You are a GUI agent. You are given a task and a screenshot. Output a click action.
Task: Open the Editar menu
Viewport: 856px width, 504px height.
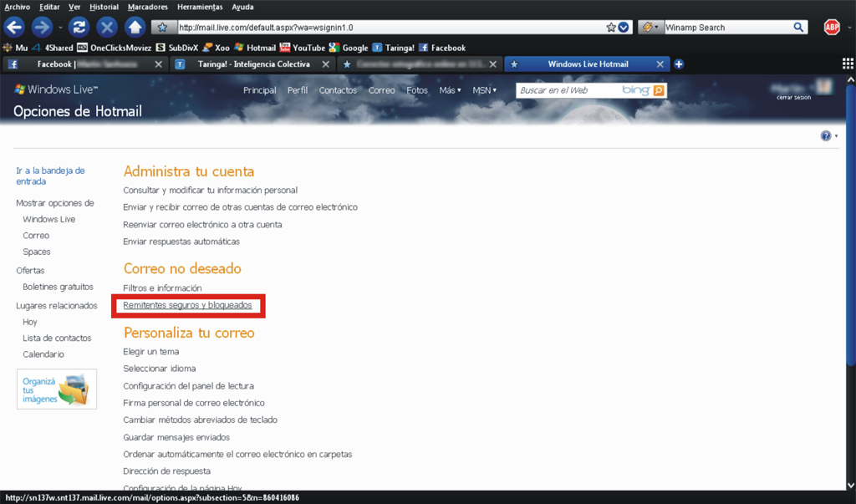[x=49, y=7]
